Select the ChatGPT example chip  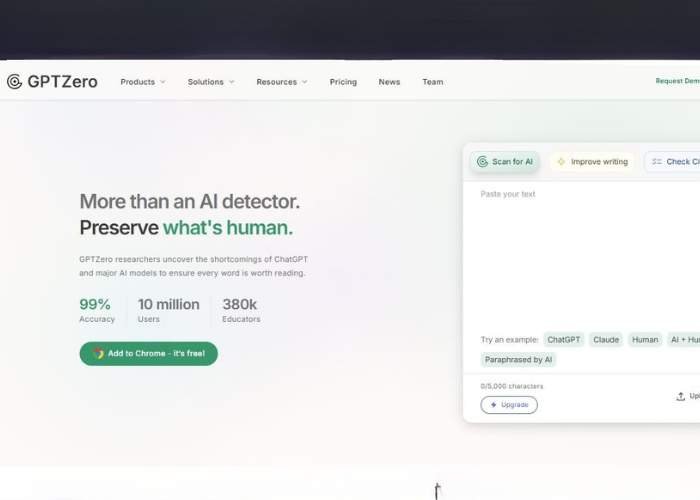[563, 340]
